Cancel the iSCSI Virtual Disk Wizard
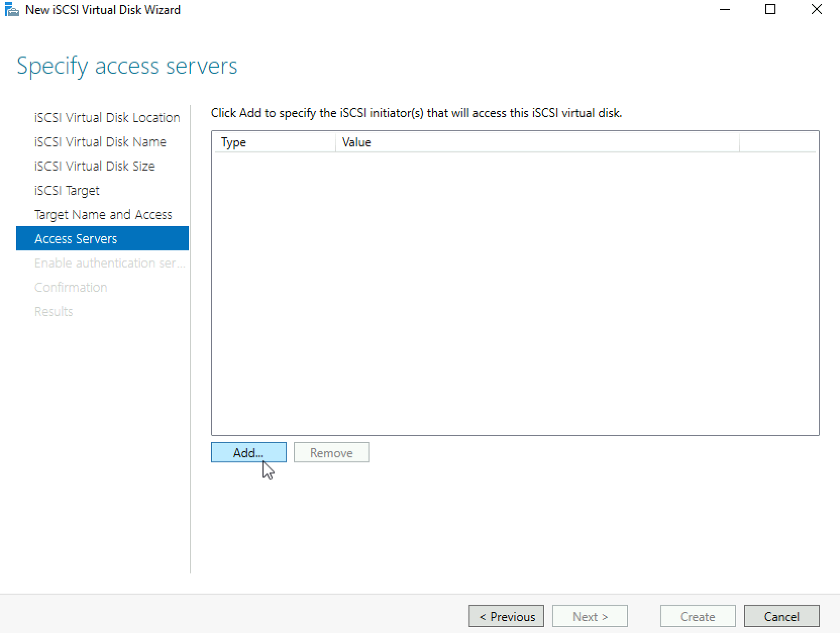This screenshot has width=840, height=633. pyautogui.click(x=781, y=616)
